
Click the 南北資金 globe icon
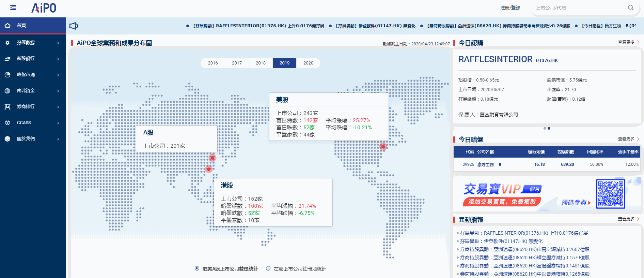(7, 91)
